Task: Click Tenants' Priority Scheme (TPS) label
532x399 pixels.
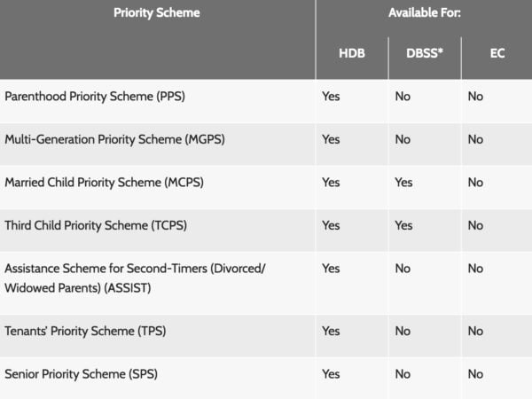Action: click(85, 331)
